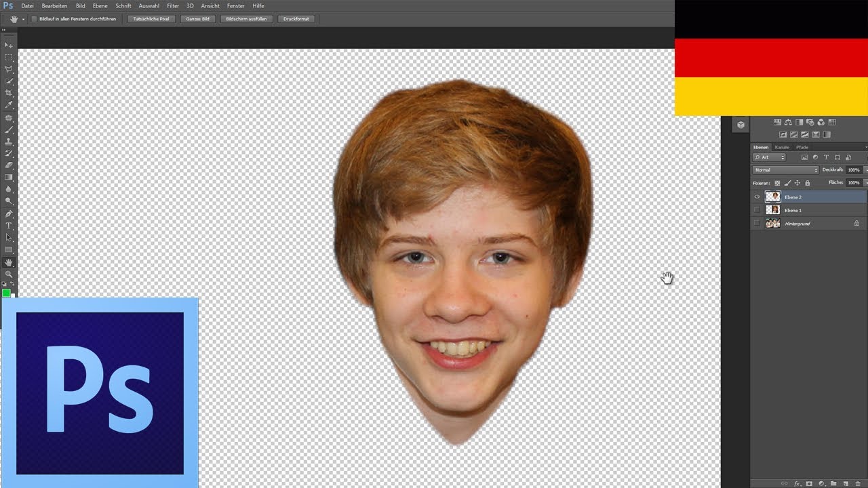Select the Rectangle shape tool

coord(9,250)
